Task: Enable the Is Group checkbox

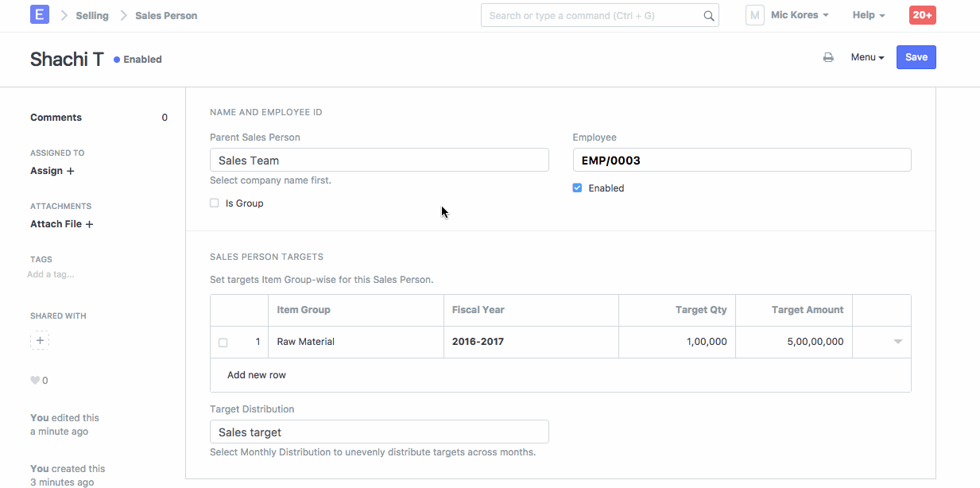Action: pos(215,203)
